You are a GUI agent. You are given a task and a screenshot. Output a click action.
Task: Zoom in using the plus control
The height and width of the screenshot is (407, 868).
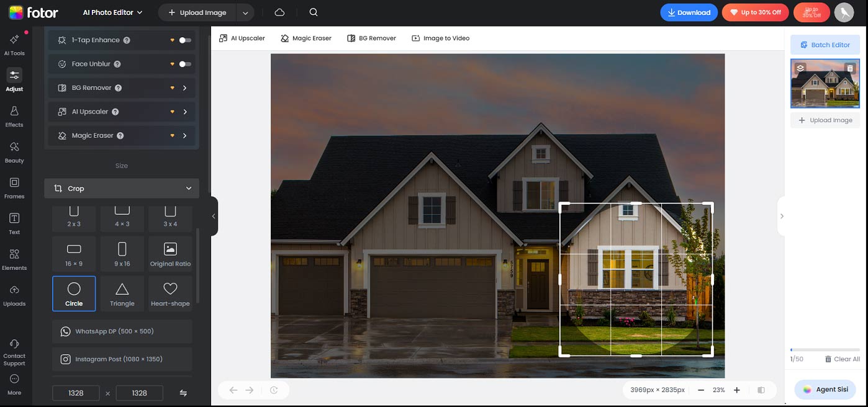pyautogui.click(x=736, y=390)
